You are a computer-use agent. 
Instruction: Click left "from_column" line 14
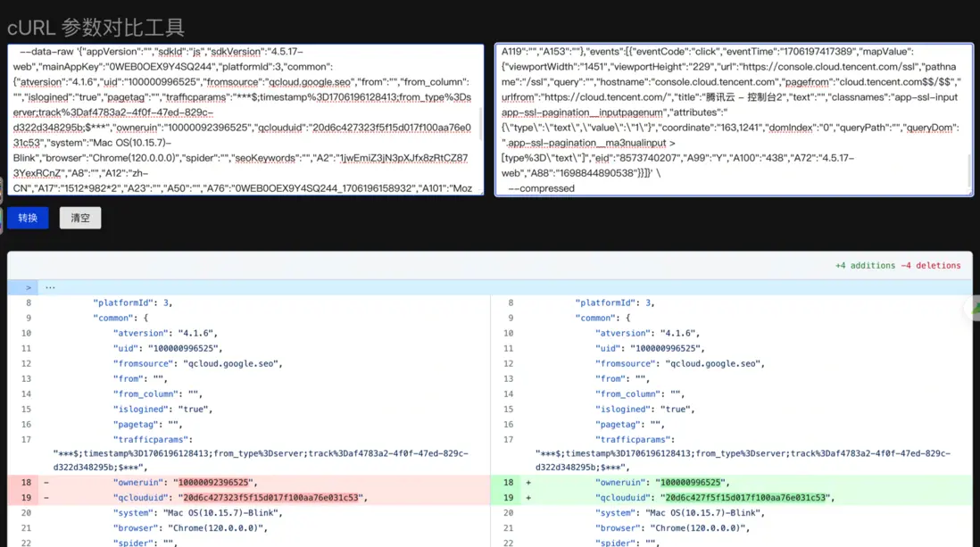(157, 394)
